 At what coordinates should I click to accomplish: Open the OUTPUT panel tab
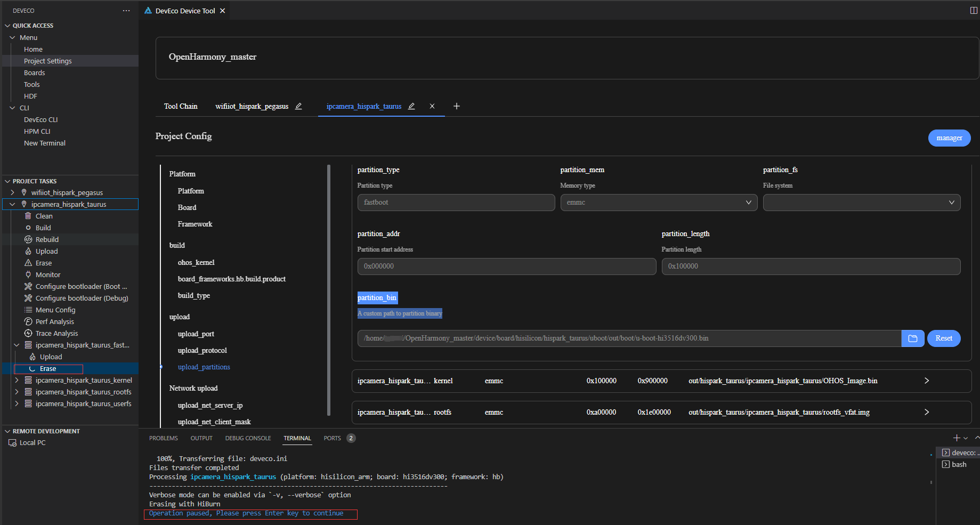(x=201, y=438)
